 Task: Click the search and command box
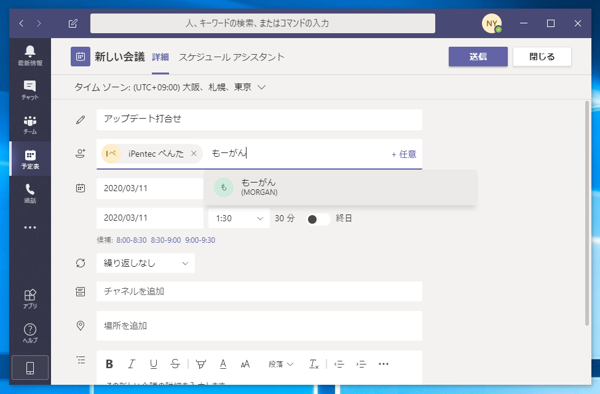coord(262,23)
